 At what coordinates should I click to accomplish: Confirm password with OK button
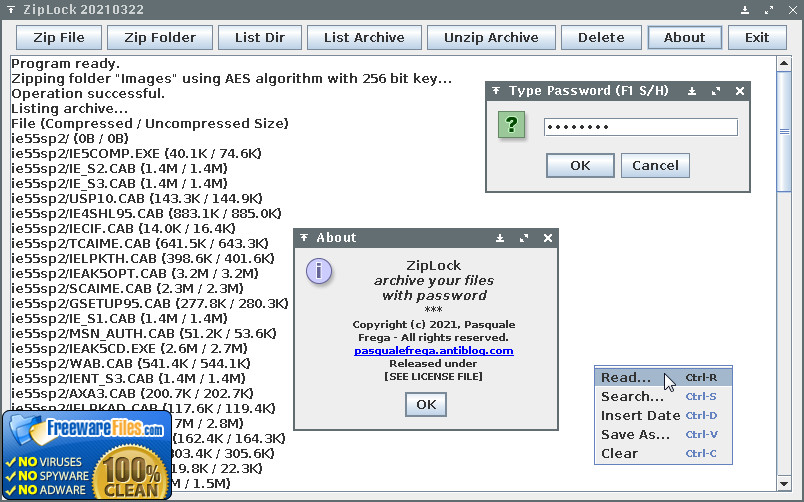580,165
